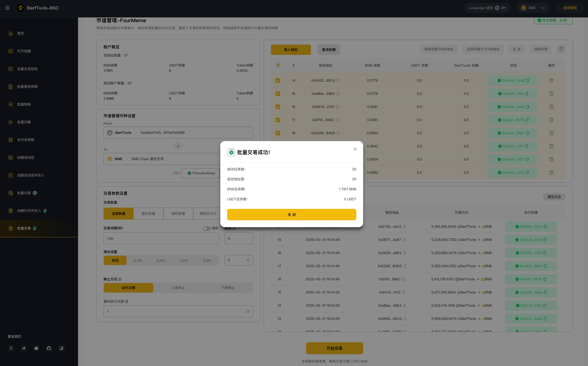Click the 交易间隔 input field
588x366 pixels.
pyautogui.click(x=161, y=238)
